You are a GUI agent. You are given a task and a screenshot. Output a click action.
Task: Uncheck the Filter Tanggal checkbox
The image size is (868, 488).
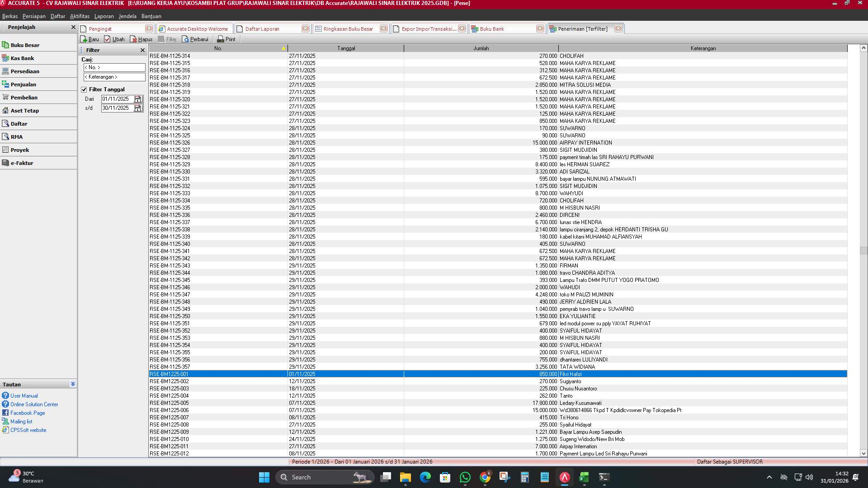tap(85, 89)
